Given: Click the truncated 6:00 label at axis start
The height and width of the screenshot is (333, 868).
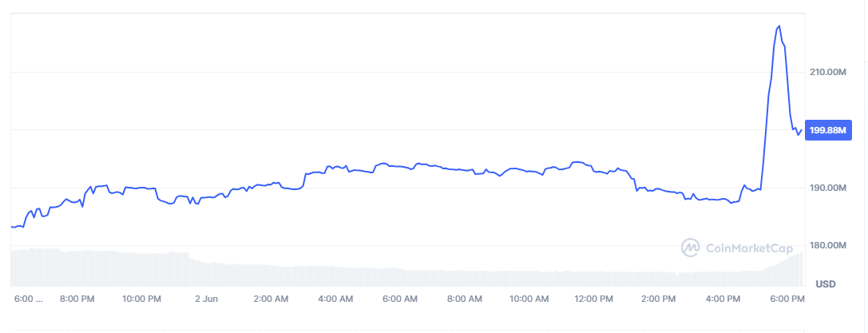Looking at the screenshot, I should [29, 299].
